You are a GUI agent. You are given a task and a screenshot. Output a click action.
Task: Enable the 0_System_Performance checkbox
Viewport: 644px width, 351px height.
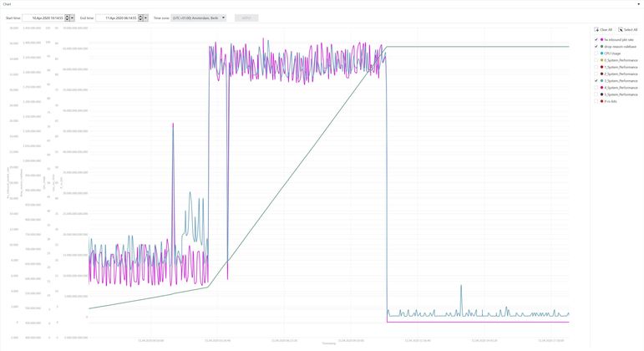tap(596, 59)
